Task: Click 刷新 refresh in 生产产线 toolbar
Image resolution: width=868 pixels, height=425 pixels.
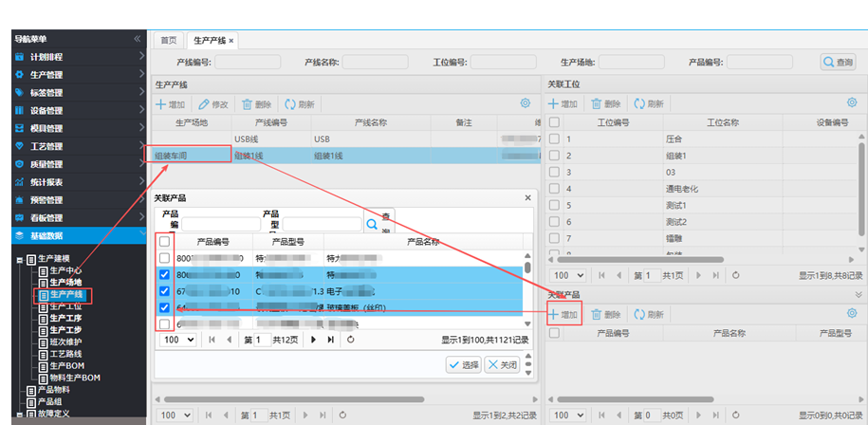Action: (x=300, y=104)
